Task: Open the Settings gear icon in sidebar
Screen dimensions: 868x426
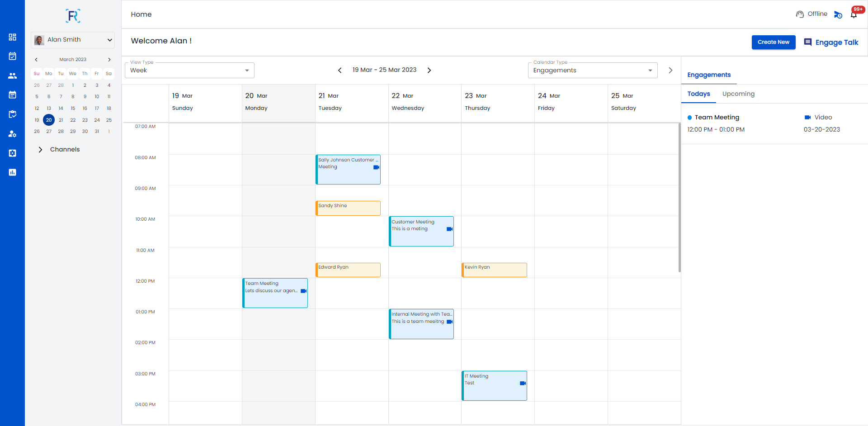Action: [x=12, y=153]
